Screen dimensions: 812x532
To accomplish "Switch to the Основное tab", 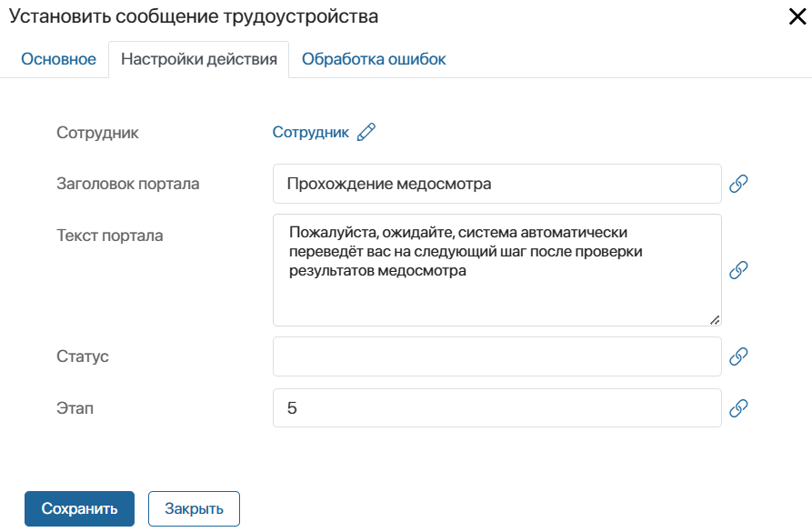I will pyautogui.click(x=58, y=59).
